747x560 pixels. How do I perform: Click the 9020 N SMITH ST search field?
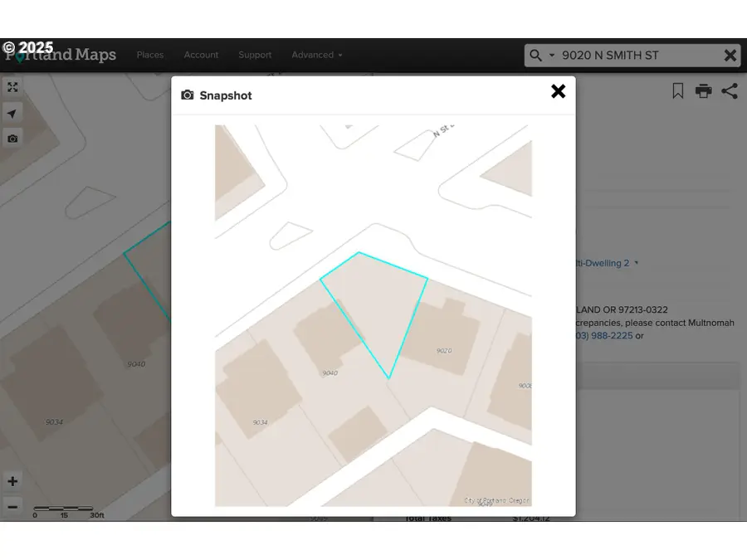pos(631,55)
